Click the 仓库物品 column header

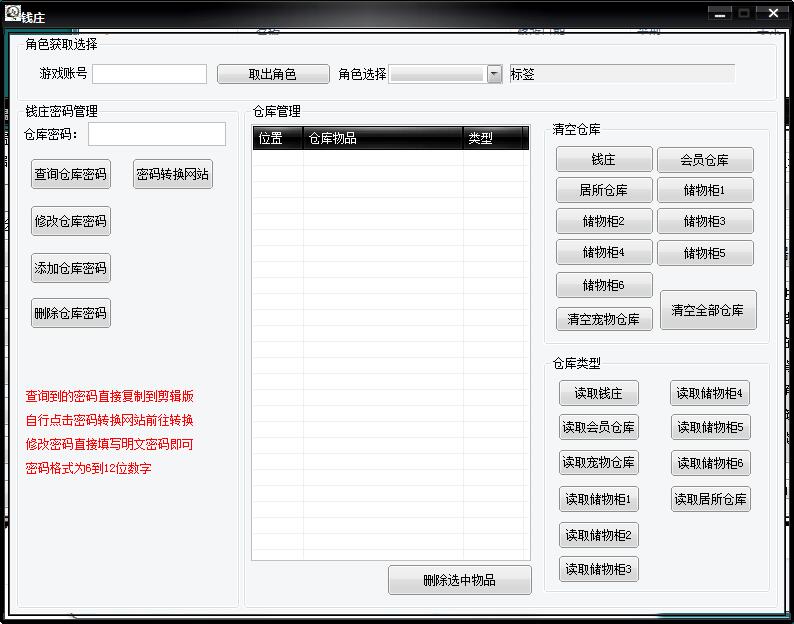pyautogui.click(x=382, y=139)
